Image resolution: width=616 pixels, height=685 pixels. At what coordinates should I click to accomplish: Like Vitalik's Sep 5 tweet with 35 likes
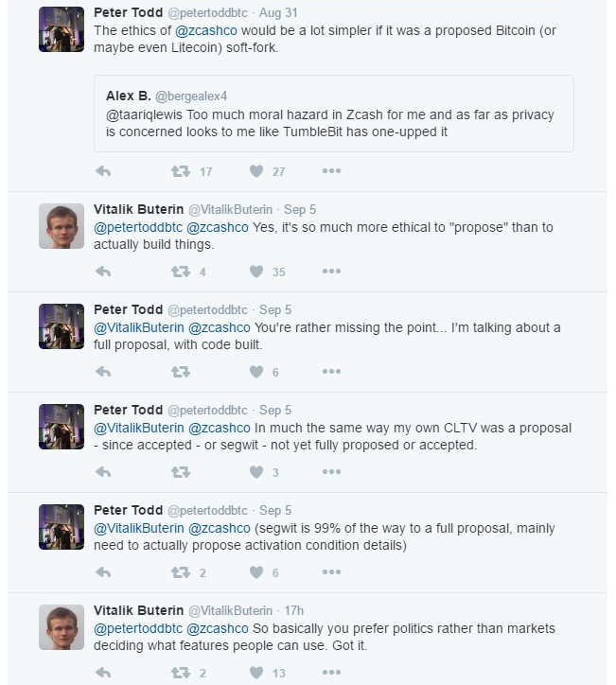[x=256, y=272]
